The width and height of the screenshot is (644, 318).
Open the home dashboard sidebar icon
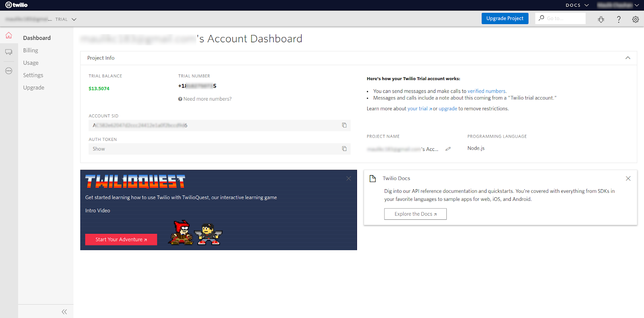[x=9, y=35]
